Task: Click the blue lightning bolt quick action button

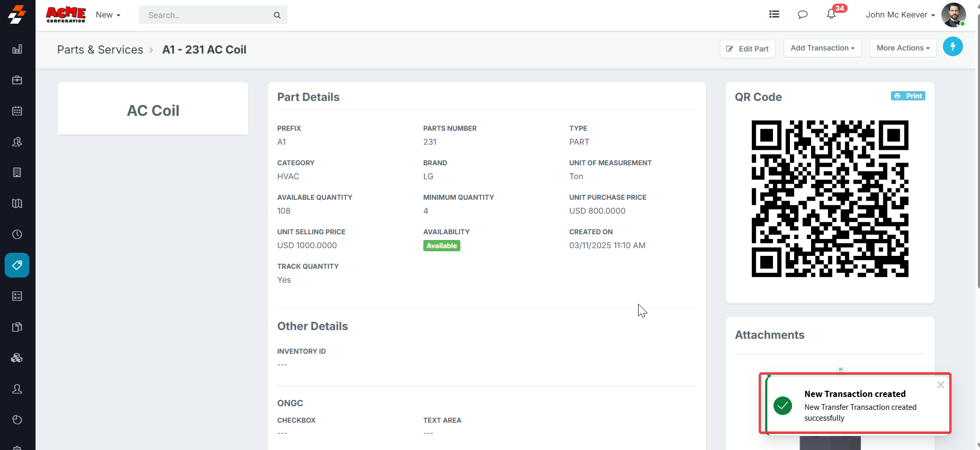Action: coord(952,47)
